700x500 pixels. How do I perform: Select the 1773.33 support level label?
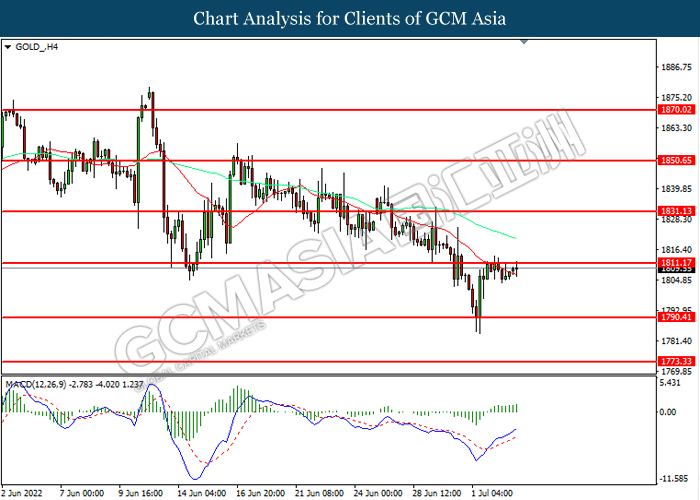(x=676, y=362)
